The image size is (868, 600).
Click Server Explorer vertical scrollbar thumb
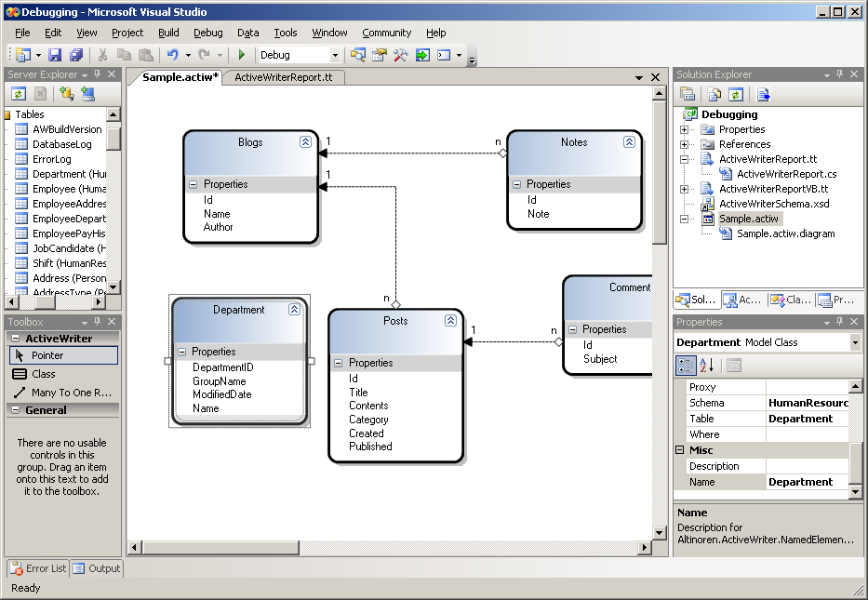pos(114,139)
